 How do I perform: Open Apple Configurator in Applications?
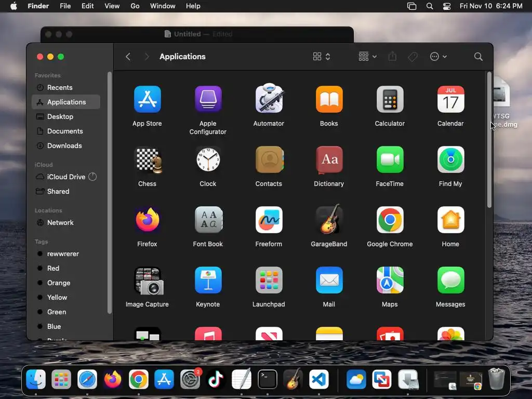208,99
